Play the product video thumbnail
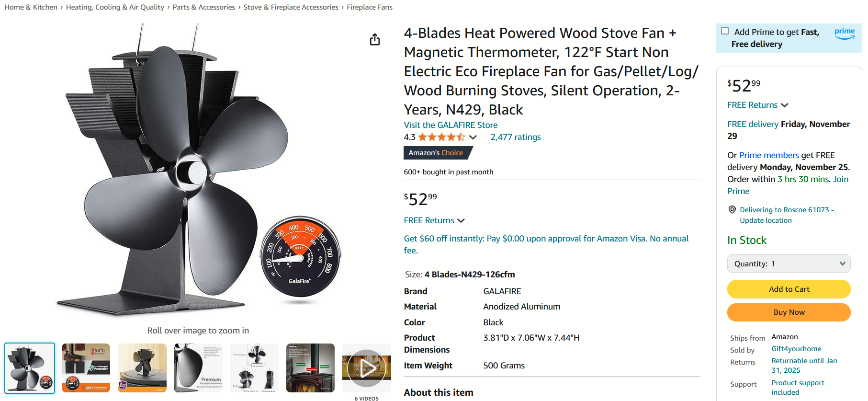This screenshot has width=868, height=401. 366,367
